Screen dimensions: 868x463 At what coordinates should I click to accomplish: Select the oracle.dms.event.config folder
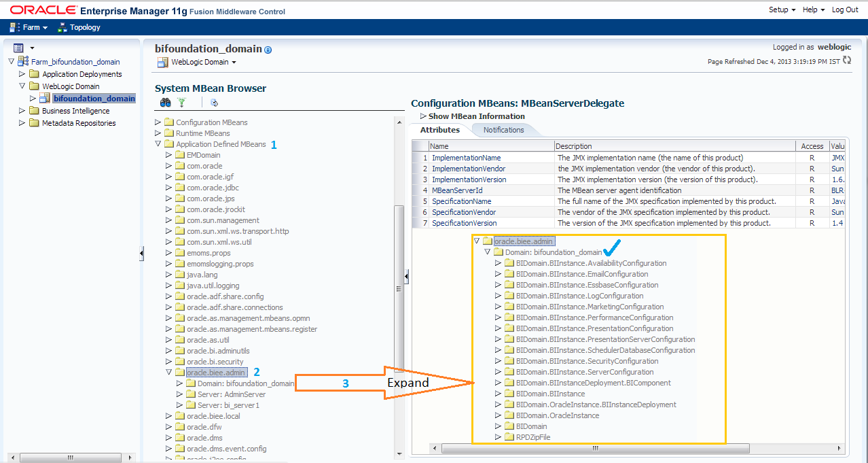[226, 449]
